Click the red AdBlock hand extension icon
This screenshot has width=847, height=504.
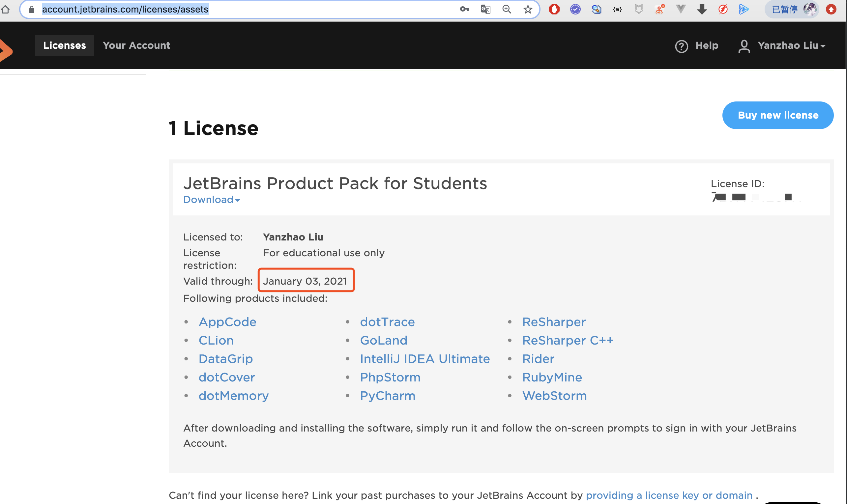[x=554, y=9]
